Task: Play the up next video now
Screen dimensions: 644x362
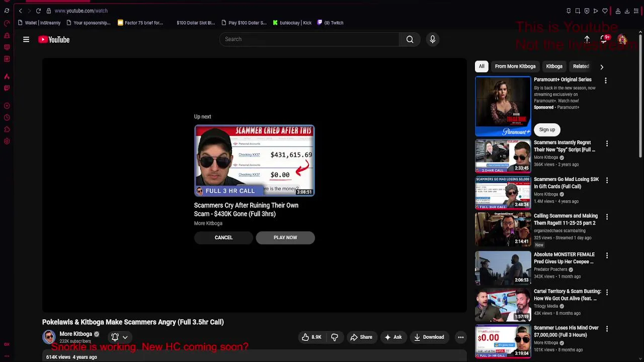Action: coord(285,237)
